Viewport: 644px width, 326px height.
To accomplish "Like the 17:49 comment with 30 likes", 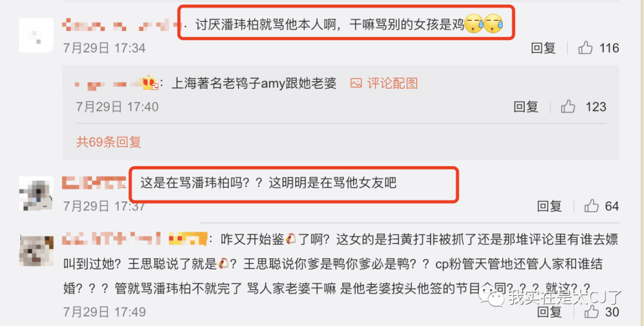I will [592, 312].
